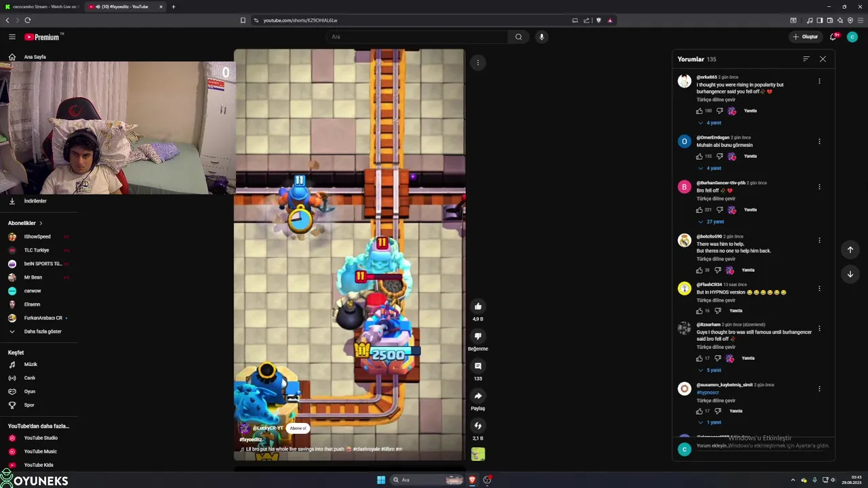Reply with Yanıtla on @orka865 comment
This screenshot has height=488, width=868.
[x=750, y=110]
